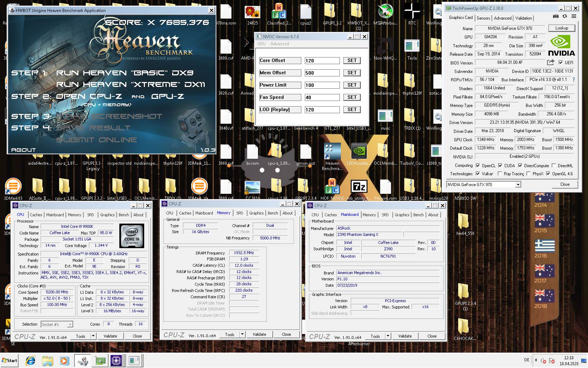The image size is (588, 368).
Task: Switch to Advanced tab in GPU-Z
Action: click(x=503, y=18)
